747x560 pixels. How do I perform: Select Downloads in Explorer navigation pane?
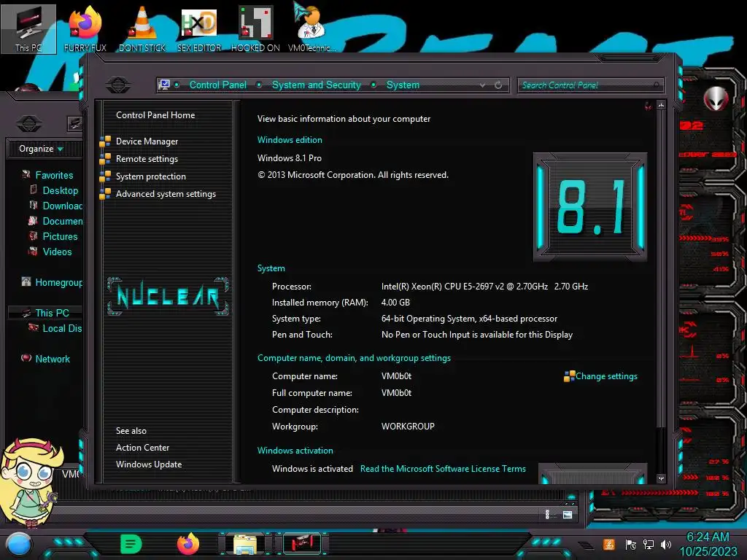(x=63, y=206)
